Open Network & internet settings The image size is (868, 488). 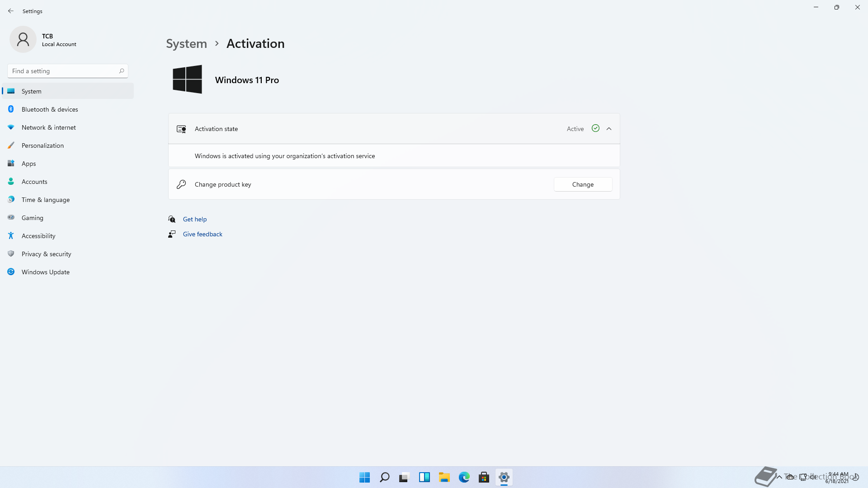pyautogui.click(x=68, y=127)
